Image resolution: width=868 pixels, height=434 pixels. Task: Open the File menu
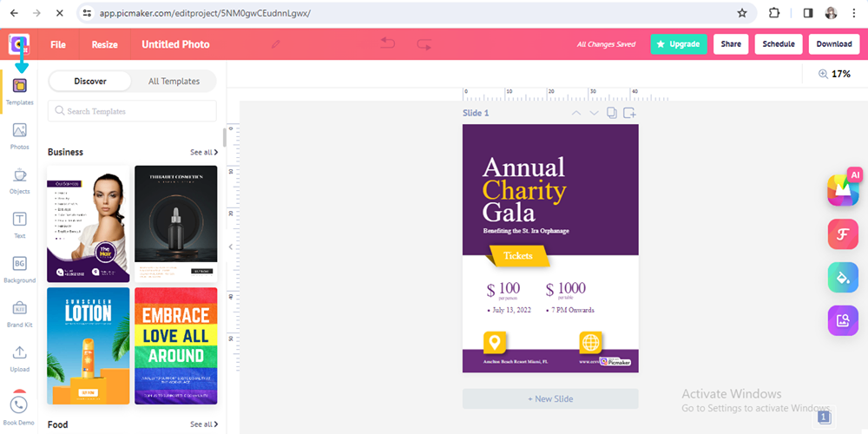pyautogui.click(x=58, y=44)
